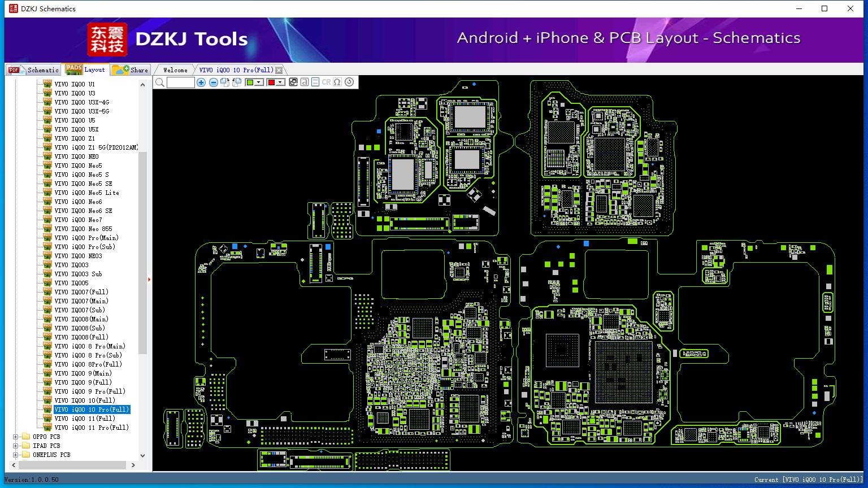Screen dimensions: 868x488
Task: Click the tree scroll right arrow
Action: 133,465
